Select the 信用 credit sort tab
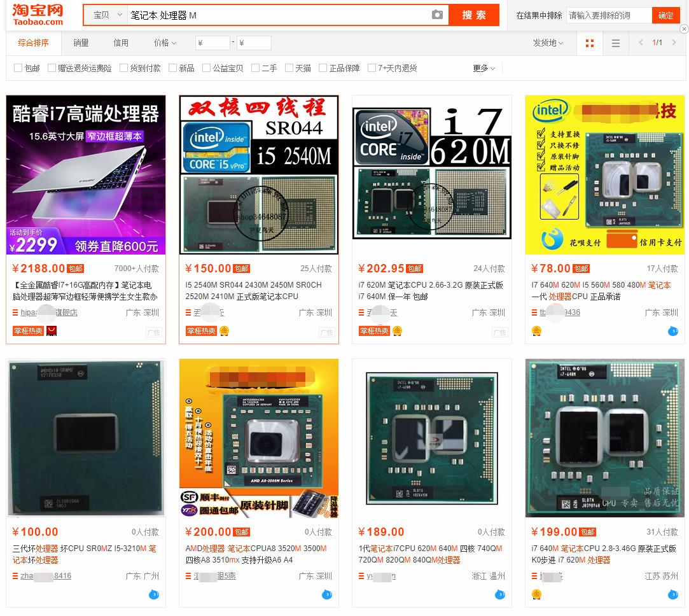Image resolution: width=689 pixels, height=616 pixels. [x=121, y=43]
